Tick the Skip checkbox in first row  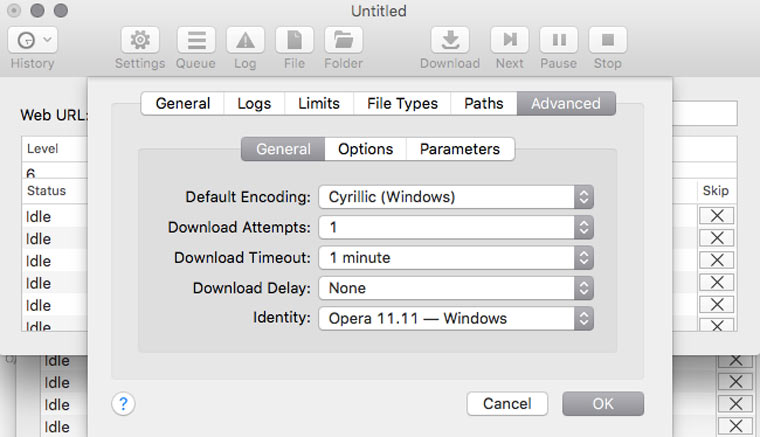tap(716, 216)
